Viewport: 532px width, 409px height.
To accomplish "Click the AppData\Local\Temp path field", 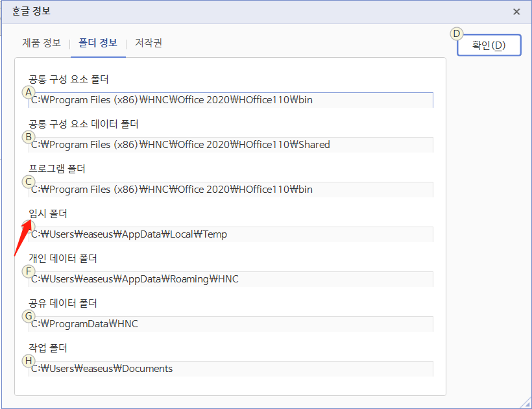I will click(231, 234).
